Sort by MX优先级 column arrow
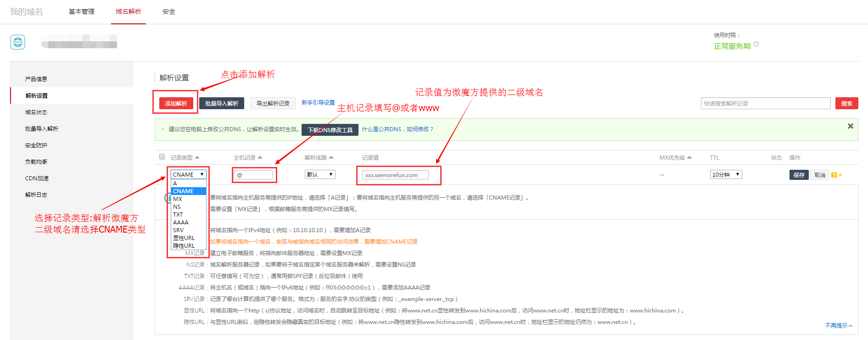868x340 pixels. (689, 157)
